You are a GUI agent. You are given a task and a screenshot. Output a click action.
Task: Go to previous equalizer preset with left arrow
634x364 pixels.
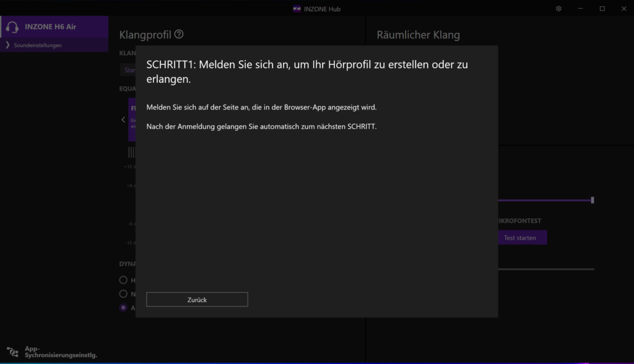123,119
